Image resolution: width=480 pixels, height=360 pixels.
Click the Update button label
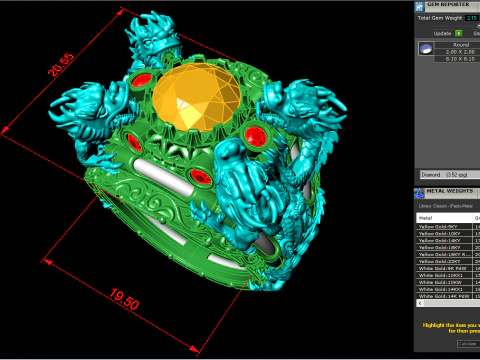(x=442, y=33)
